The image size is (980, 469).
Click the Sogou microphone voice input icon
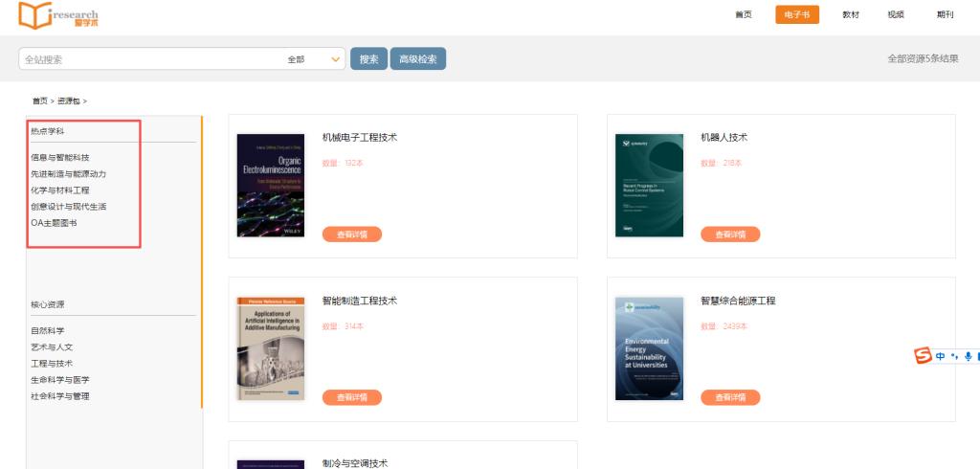969,356
